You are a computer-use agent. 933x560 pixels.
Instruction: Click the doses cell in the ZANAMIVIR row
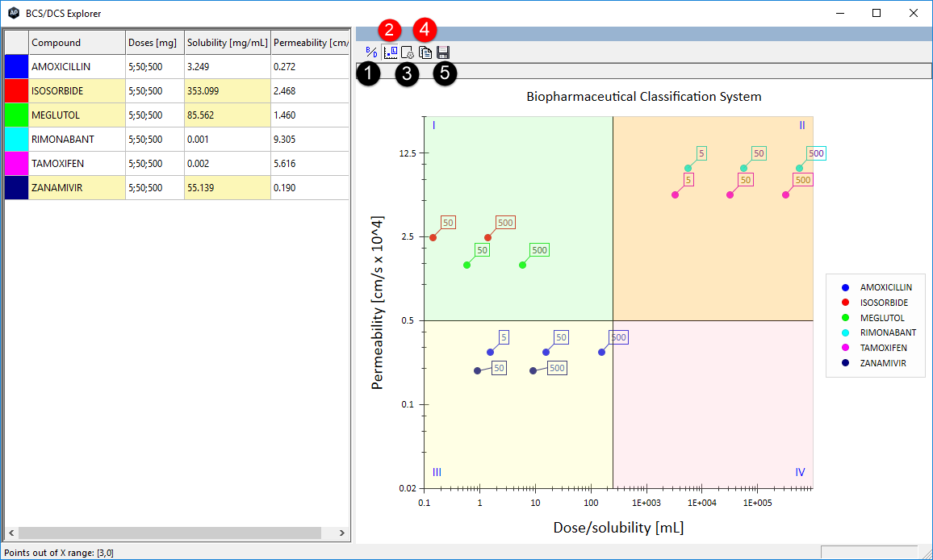click(155, 187)
